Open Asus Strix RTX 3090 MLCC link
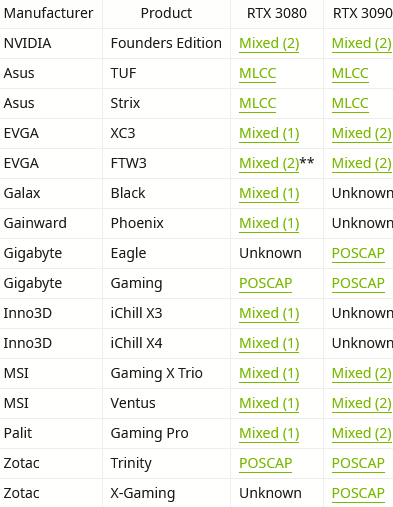The height and width of the screenshot is (507, 393). 350,103
